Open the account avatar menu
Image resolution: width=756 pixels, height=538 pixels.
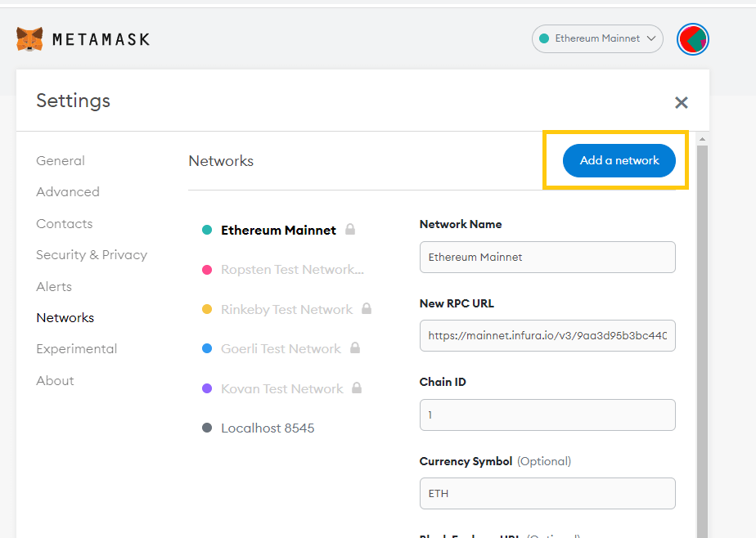692,39
